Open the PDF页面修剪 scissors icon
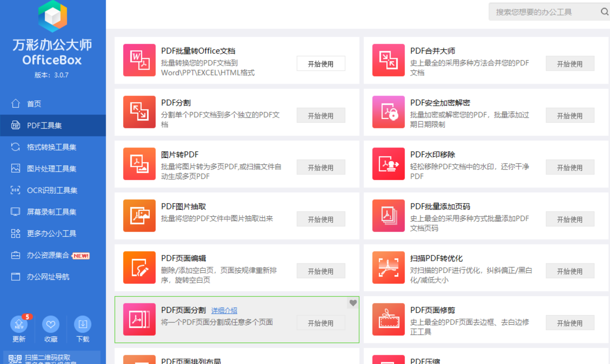Viewport: 610px width, 364px height. click(388, 319)
